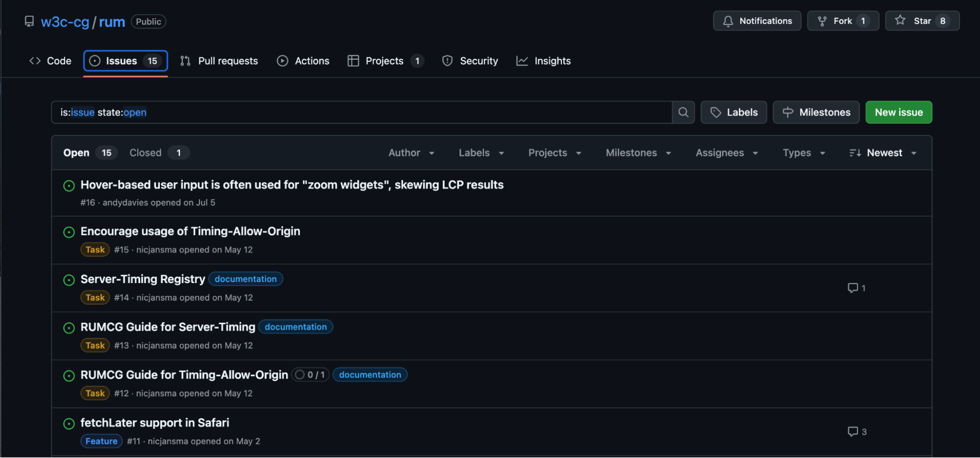This screenshot has height=458, width=980.
Task: Click the star icon to star the repo
Action: click(x=901, y=20)
